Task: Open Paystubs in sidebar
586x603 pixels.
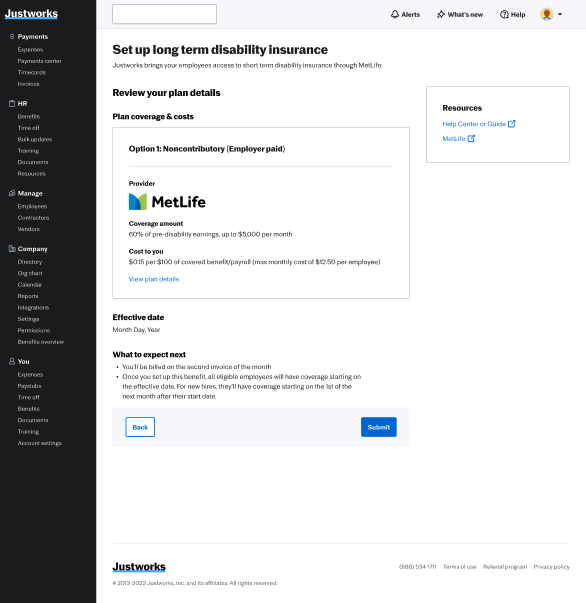Action: (29, 386)
